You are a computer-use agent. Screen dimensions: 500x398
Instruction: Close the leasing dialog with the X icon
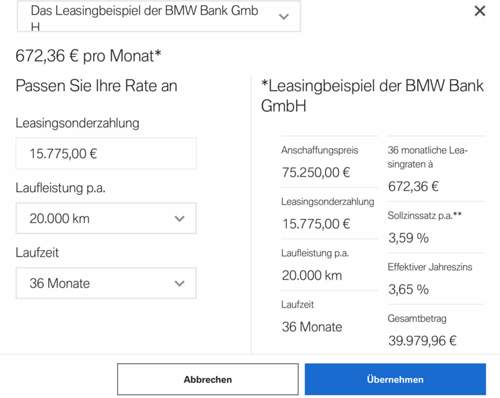[480, 11]
